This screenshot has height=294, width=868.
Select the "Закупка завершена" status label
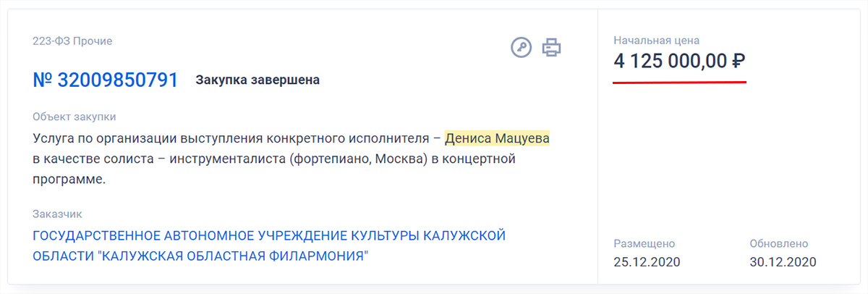[258, 80]
